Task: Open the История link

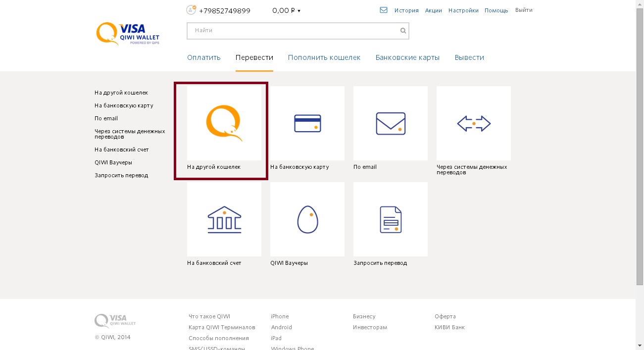Action: (406, 10)
